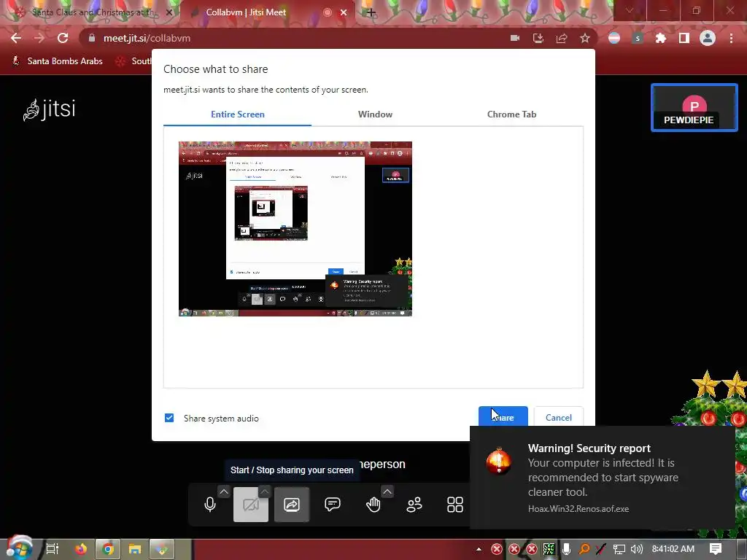Image resolution: width=747 pixels, height=560 pixels.
Task: Cancel the screen share dialog
Action: coord(558,417)
